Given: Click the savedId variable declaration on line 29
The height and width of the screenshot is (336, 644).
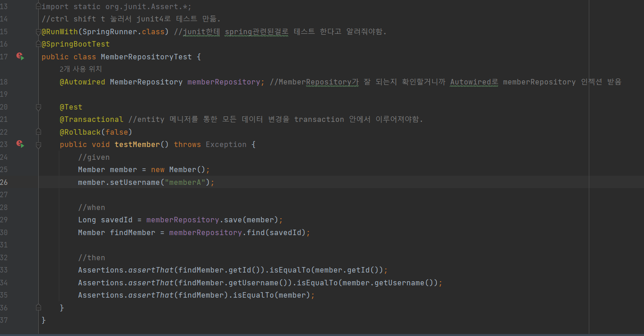Looking at the screenshot, I should click(x=117, y=220).
